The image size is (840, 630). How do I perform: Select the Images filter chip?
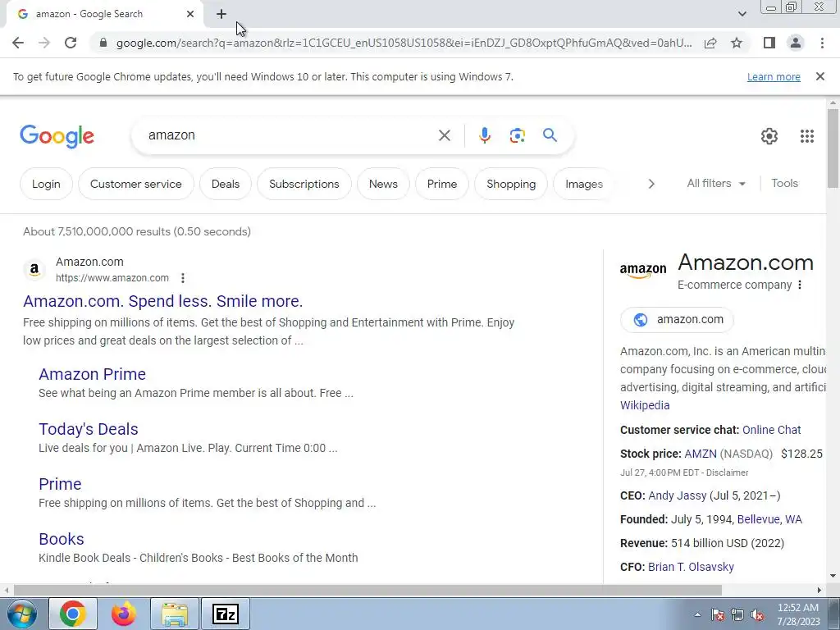click(x=584, y=184)
